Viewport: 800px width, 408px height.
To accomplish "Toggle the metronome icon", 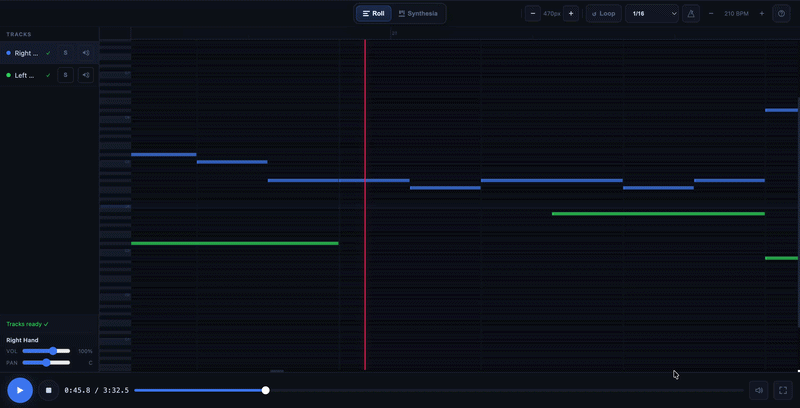I will point(692,14).
